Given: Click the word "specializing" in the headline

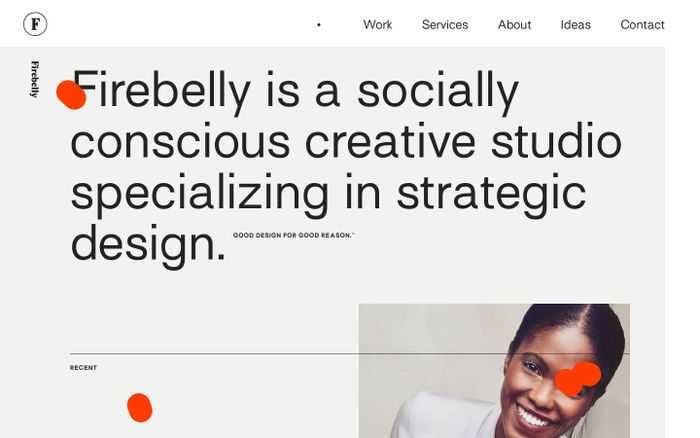Looking at the screenshot, I should 199,194.
